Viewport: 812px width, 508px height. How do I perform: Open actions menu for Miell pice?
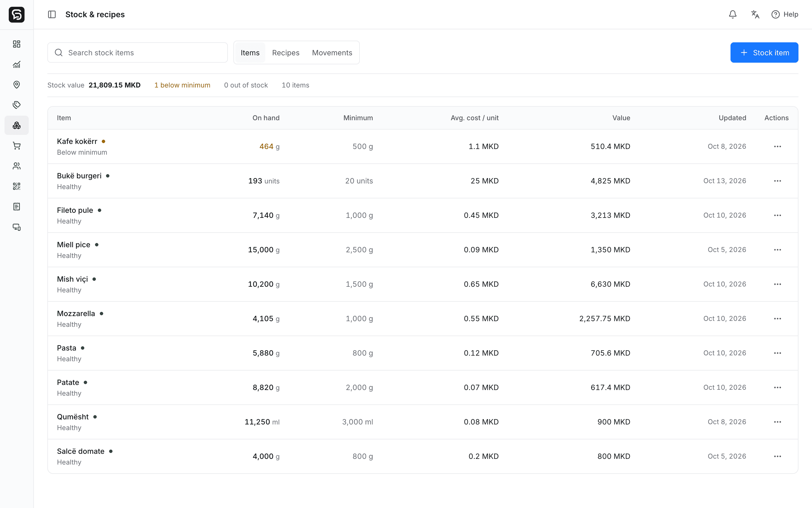pos(777,250)
